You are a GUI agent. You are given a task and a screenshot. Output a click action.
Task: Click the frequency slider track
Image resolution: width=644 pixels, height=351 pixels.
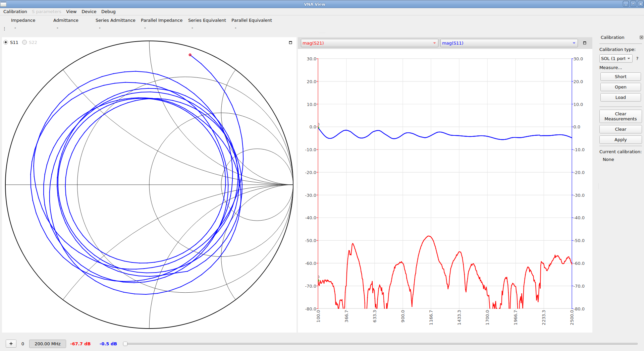coord(381,344)
